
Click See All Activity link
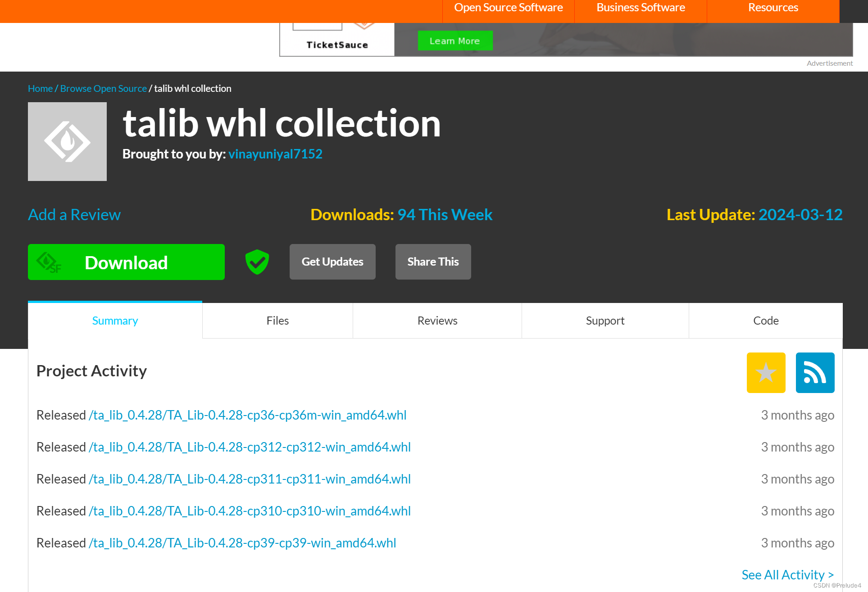tap(787, 575)
